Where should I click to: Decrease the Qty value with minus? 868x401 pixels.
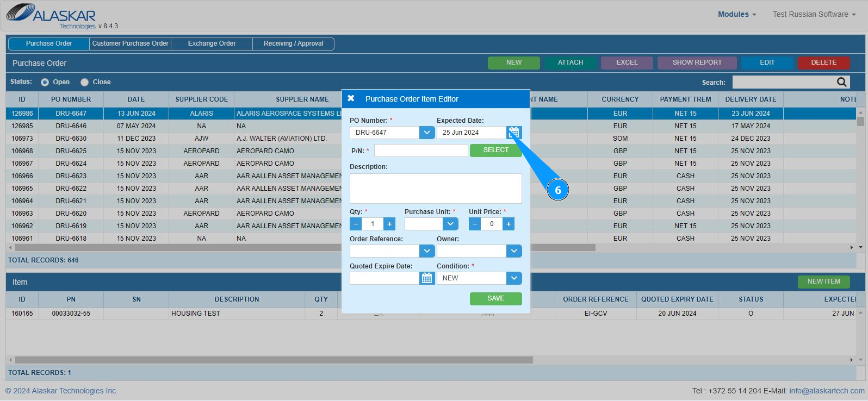click(356, 224)
